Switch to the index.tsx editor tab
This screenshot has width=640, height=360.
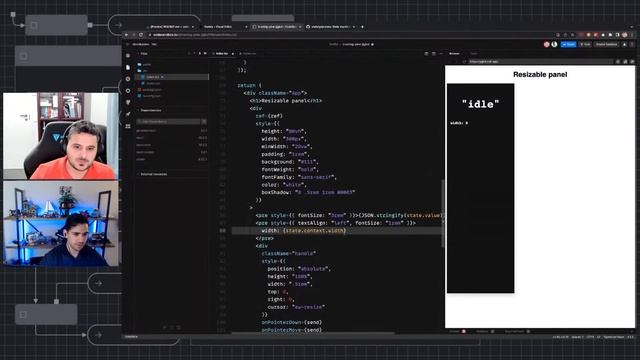point(223,53)
